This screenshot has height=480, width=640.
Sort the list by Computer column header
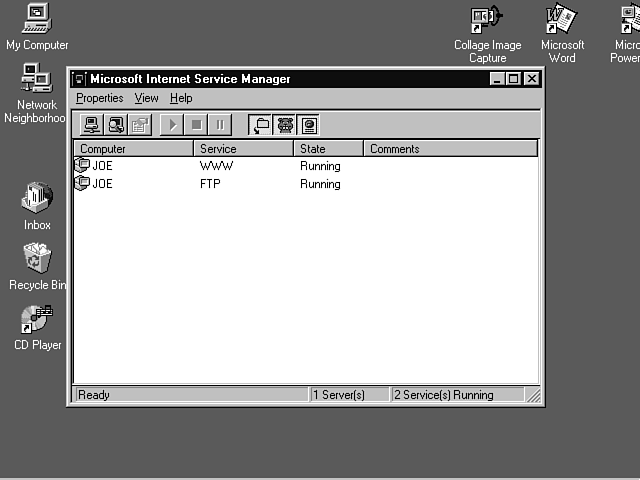[x=134, y=149]
